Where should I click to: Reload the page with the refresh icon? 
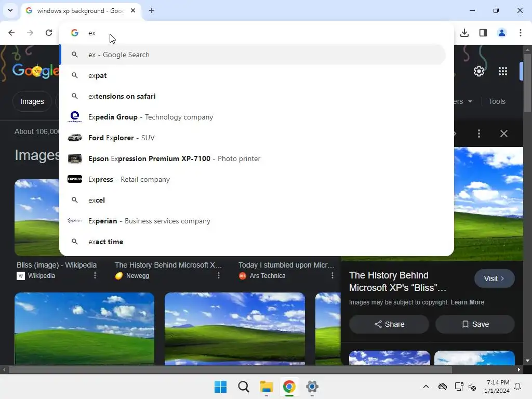pos(49,33)
